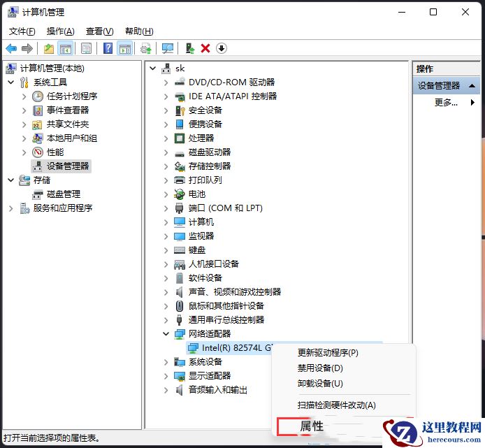Viewport: 485px width, 448px height.
Task: Click the 键盘 keyboard icon
Action: (180, 250)
